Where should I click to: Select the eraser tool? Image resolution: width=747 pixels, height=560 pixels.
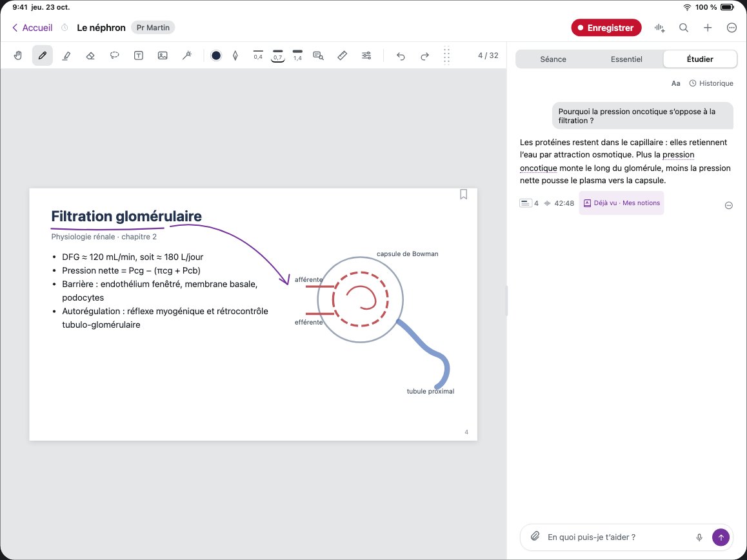tap(90, 55)
